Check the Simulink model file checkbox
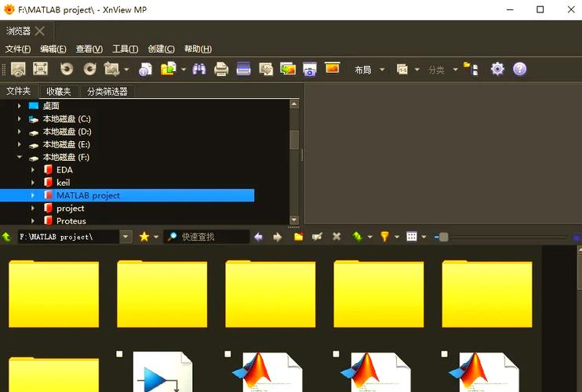Viewport: 582px width, 392px height. (x=119, y=354)
